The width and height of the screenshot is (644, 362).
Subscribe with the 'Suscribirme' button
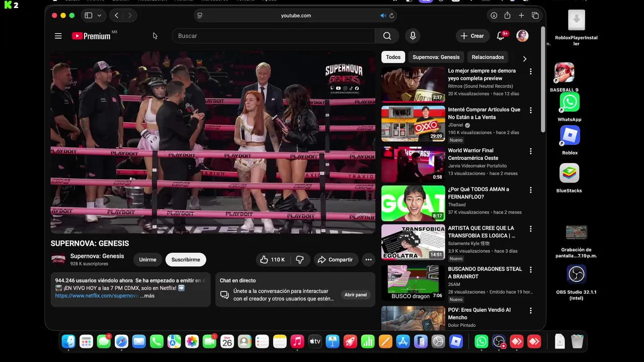(x=186, y=259)
